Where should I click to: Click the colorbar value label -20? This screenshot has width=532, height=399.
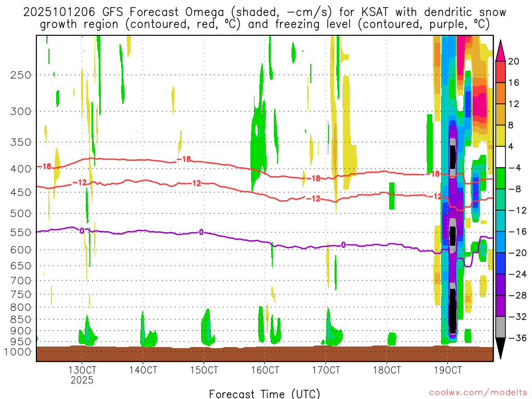tap(517, 253)
